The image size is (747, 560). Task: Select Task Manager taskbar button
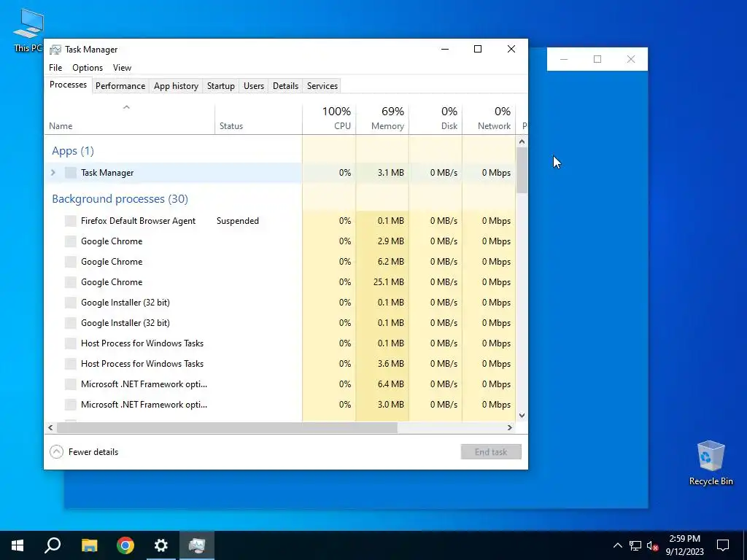(197, 545)
